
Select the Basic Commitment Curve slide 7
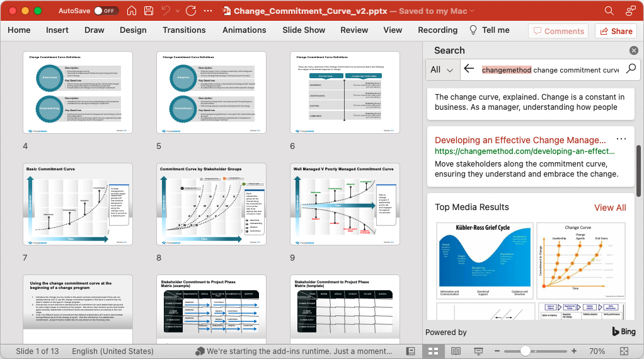[78, 204]
